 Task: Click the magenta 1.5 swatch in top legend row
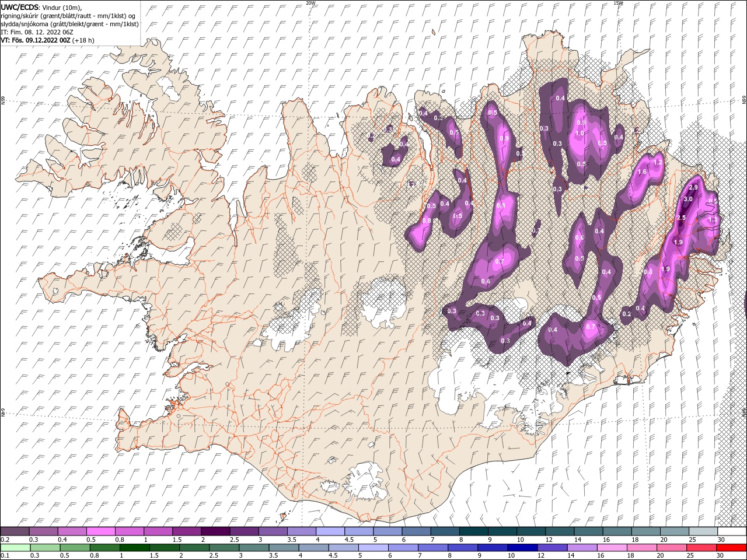[x=187, y=531]
